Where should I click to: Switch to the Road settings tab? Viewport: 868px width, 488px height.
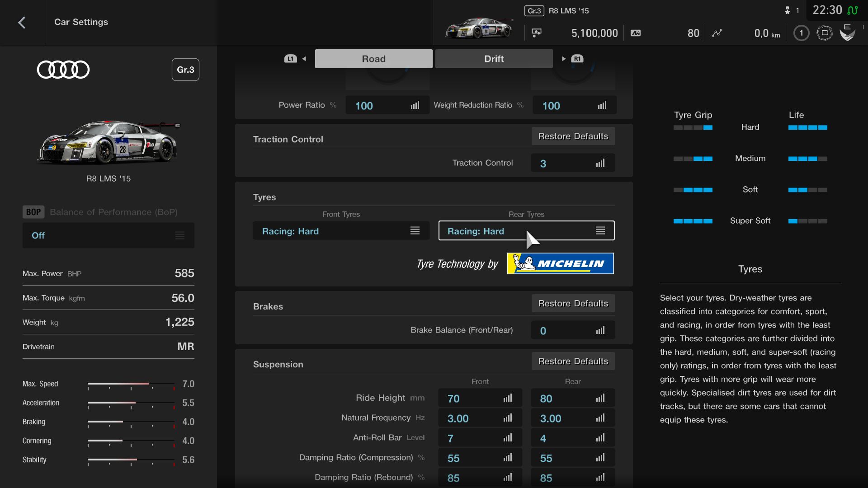(373, 59)
